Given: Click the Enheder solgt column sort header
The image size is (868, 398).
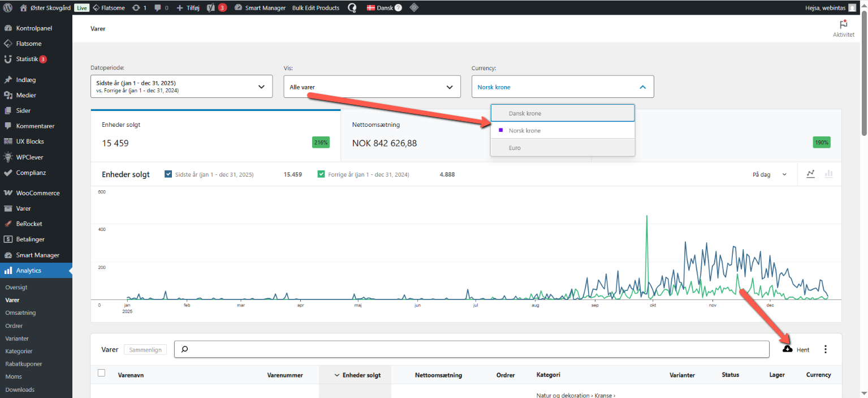Looking at the screenshot, I should click(357, 375).
